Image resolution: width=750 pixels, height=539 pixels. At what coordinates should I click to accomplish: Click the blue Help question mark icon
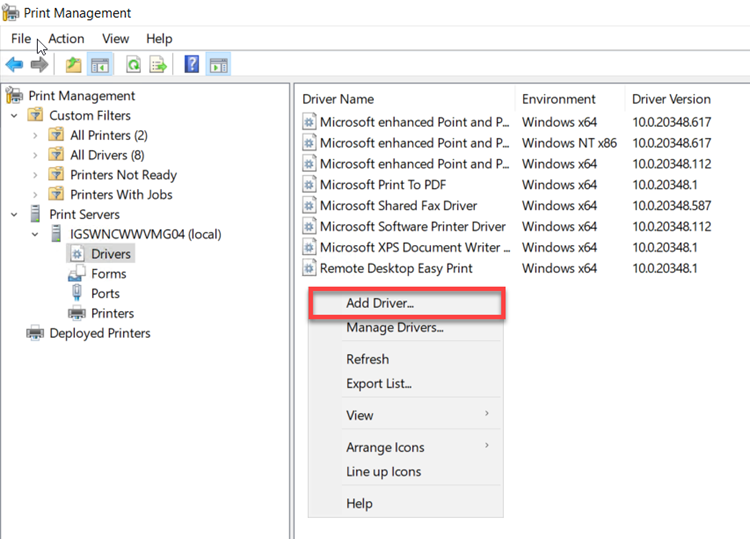point(192,65)
